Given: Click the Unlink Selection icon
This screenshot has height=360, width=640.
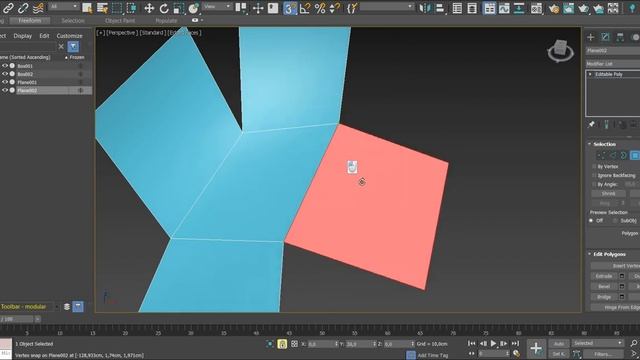Looking at the screenshot, I should (x=23, y=8).
